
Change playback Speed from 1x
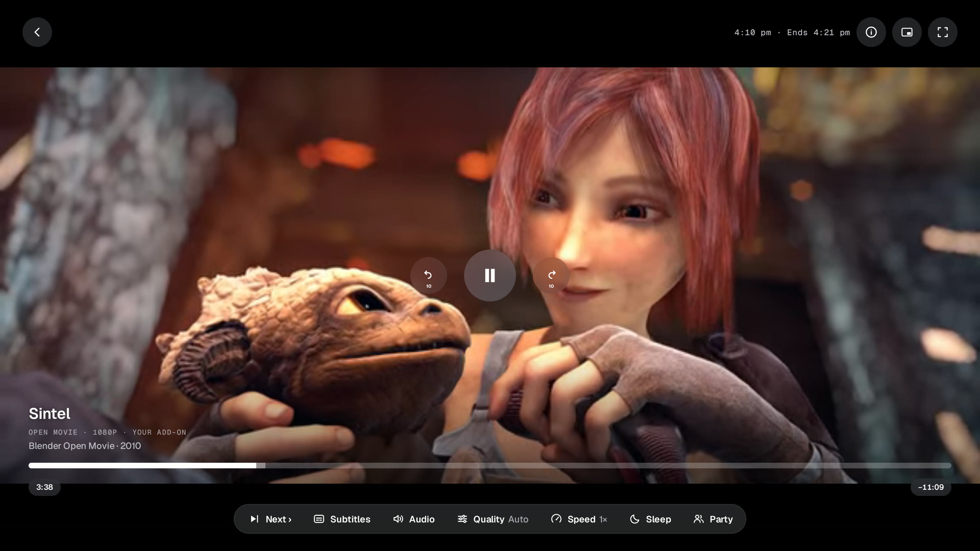[x=579, y=519]
